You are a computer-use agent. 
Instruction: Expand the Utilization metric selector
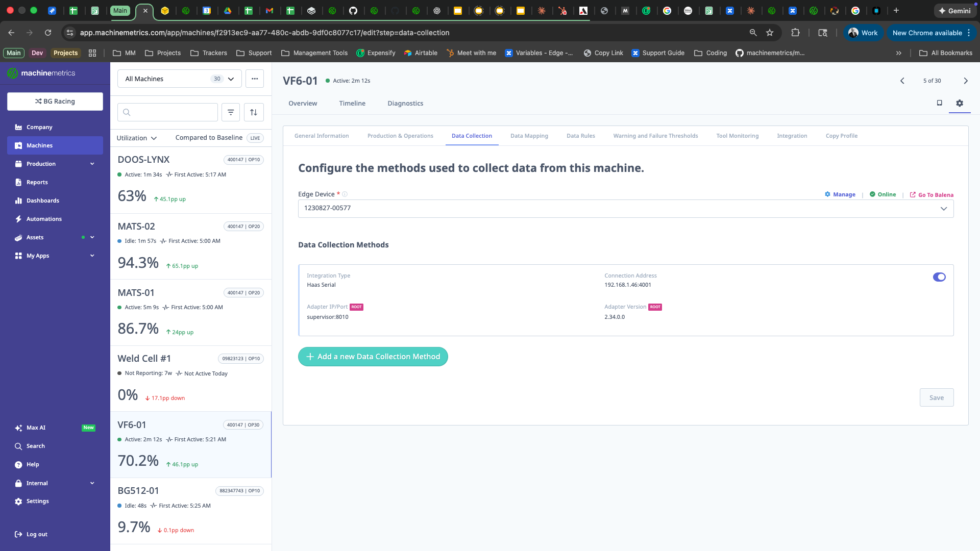coord(137,138)
